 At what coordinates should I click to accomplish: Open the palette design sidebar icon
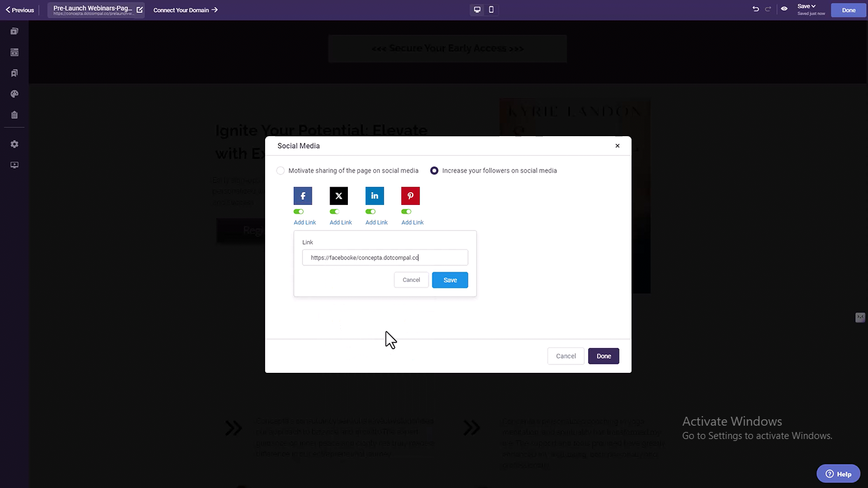pyautogui.click(x=14, y=94)
